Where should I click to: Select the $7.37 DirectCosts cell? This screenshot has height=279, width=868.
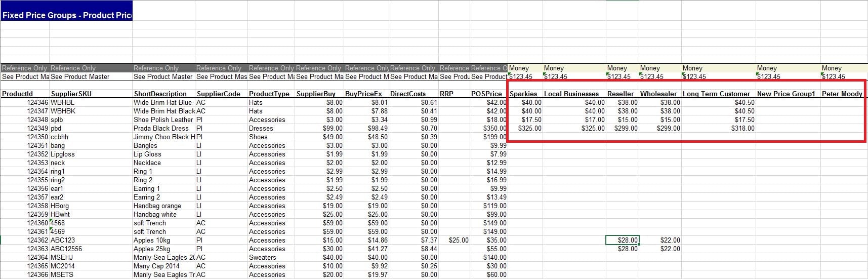414,240
